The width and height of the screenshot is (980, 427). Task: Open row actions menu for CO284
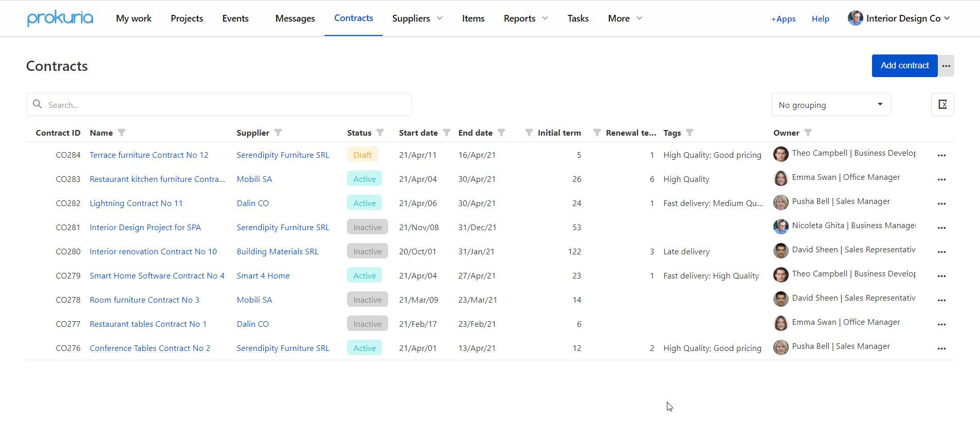tap(941, 155)
